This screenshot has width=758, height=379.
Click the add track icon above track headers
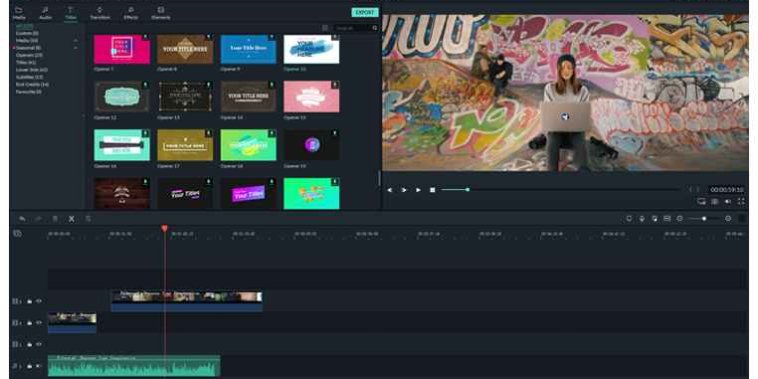click(x=17, y=233)
